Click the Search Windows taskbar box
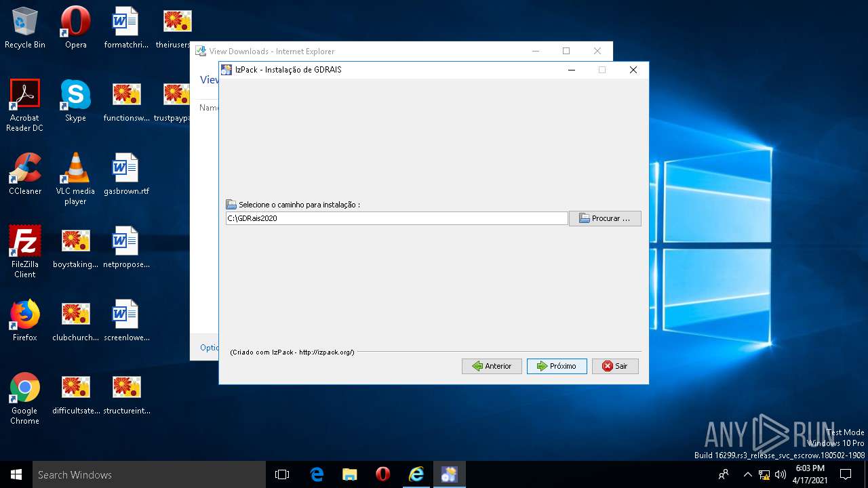Image resolution: width=868 pixels, height=488 pixels. point(149,474)
